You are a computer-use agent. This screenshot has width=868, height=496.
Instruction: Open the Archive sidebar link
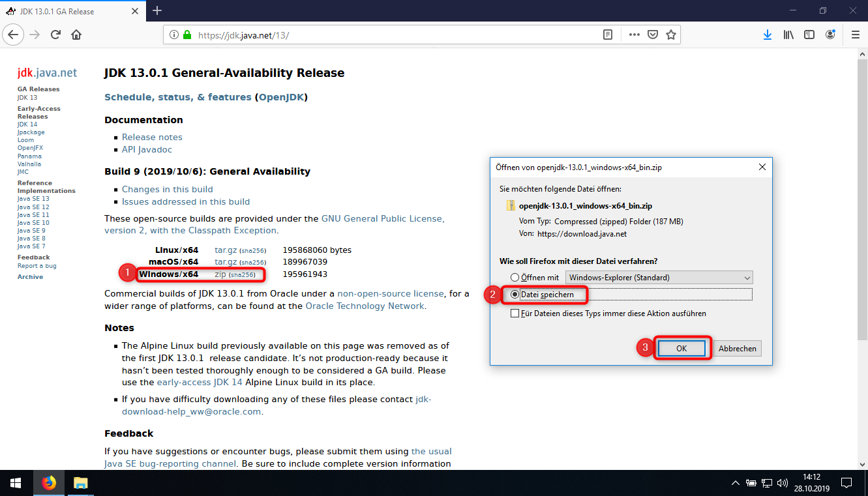tap(30, 277)
